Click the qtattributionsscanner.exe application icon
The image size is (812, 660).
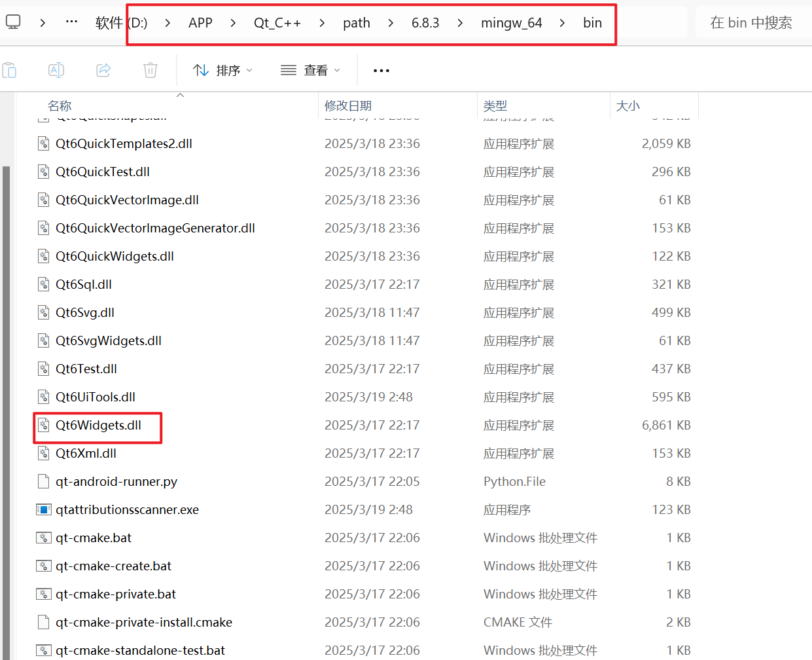44,509
